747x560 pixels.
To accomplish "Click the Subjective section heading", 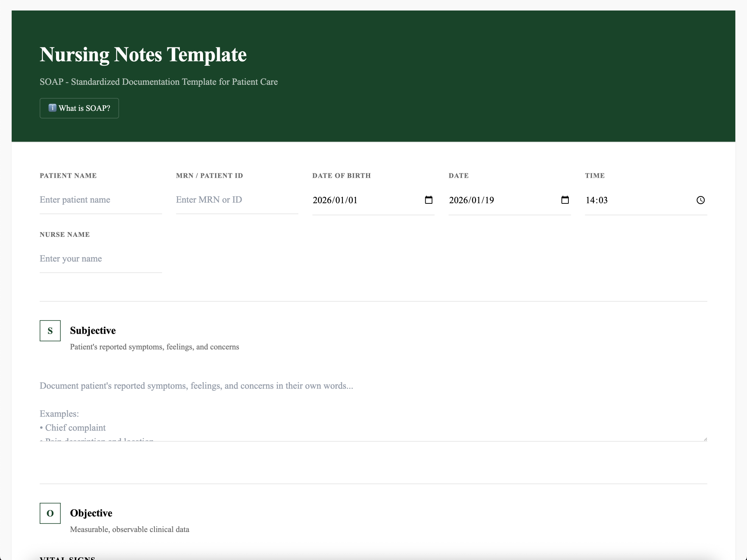I will click(93, 331).
